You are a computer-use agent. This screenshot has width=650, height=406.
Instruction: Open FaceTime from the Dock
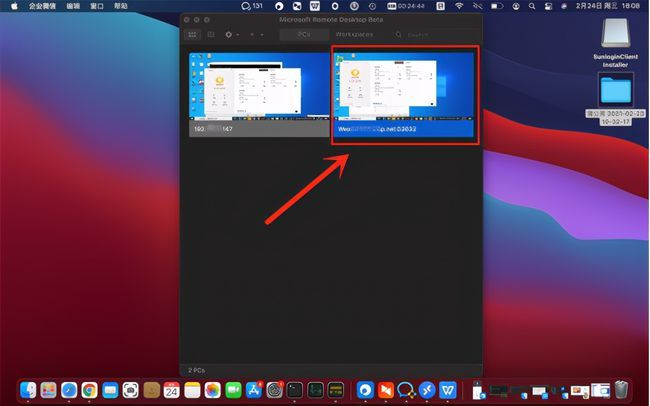click(x=233, y=390)
